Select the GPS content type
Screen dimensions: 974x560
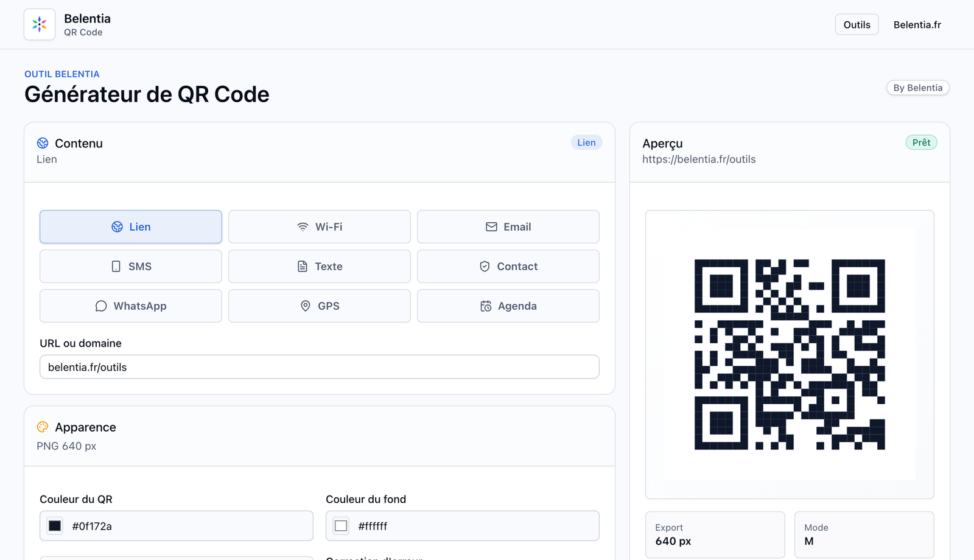point(320,306)
